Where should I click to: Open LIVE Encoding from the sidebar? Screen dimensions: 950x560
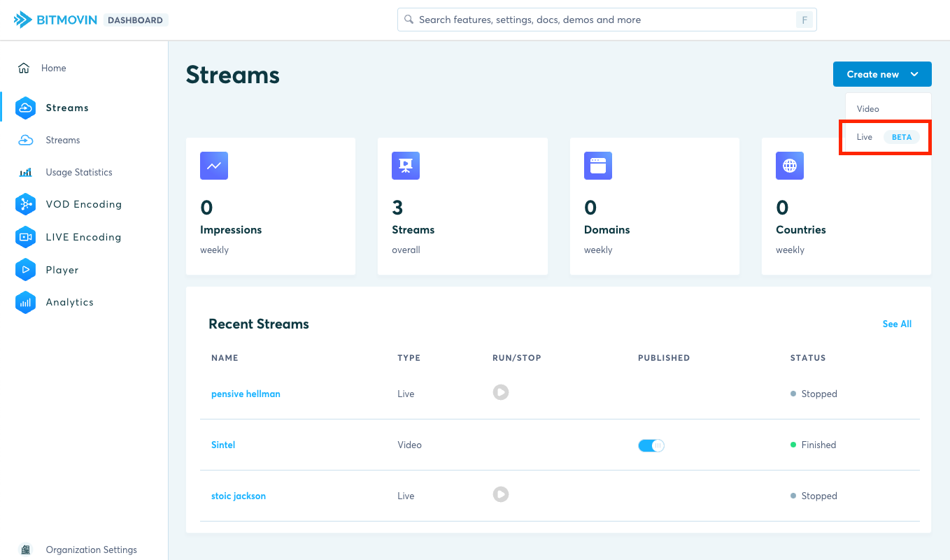[x=25, y=237]
